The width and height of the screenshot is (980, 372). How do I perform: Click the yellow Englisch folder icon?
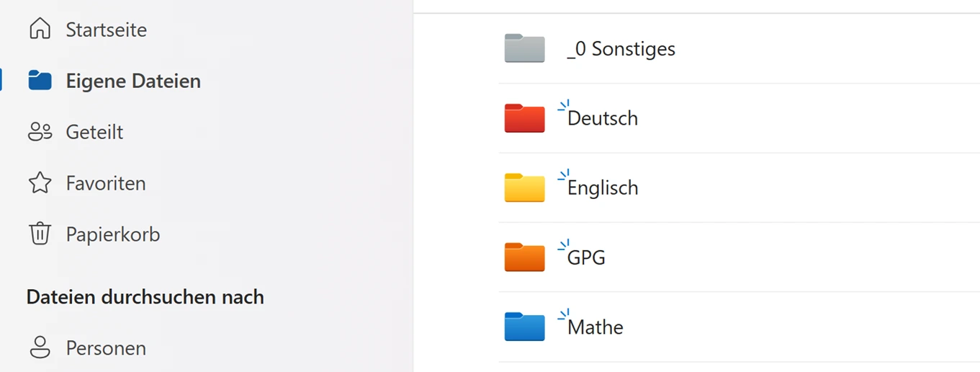(x=524, y=187)
